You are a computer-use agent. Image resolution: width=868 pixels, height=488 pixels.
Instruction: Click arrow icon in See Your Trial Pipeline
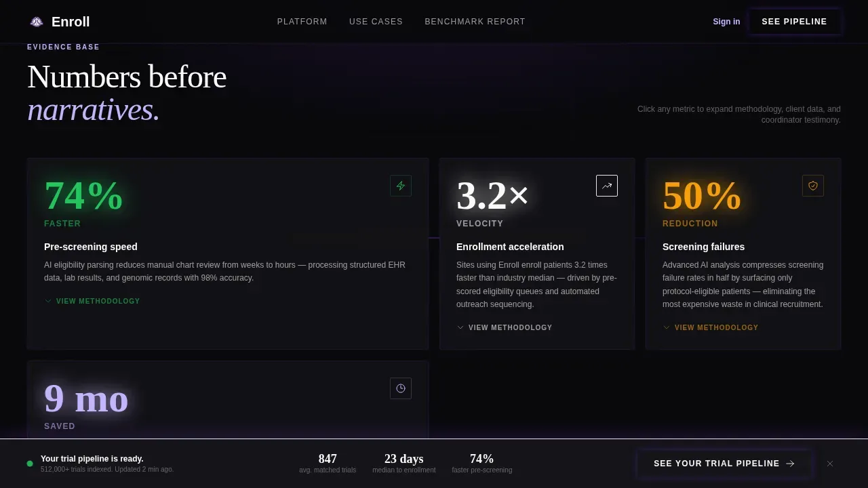pyautogui.click(x=790, y=464)
